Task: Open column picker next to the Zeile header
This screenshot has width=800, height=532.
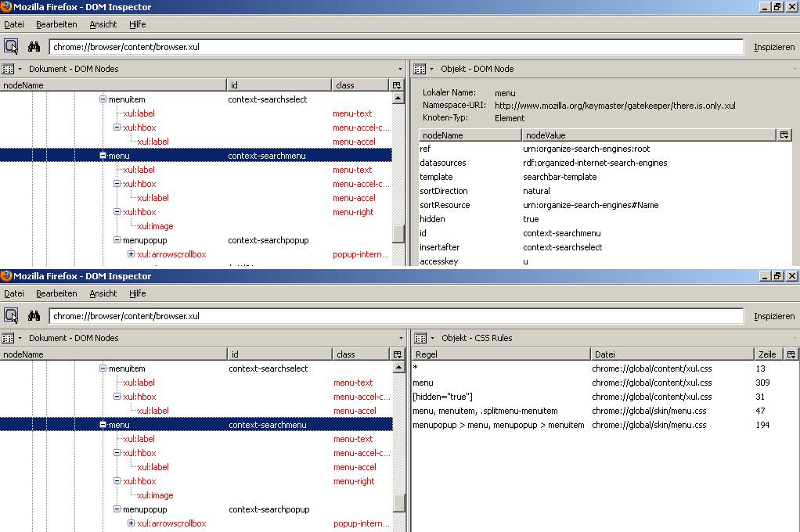Action: point(791,354)
